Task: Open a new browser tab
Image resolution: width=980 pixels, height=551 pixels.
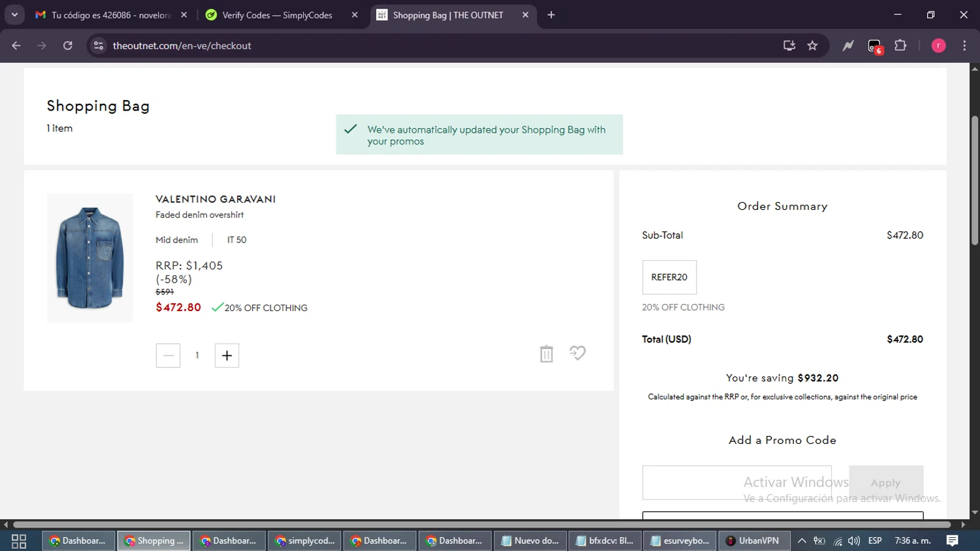Action: point(551,15)
